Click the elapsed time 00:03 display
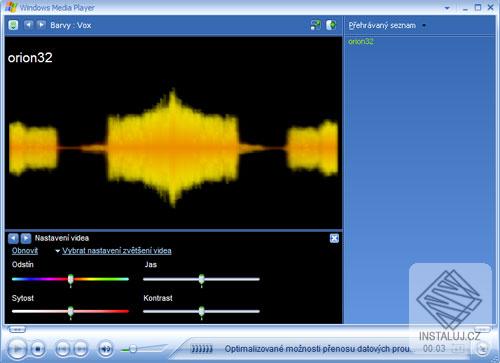The image size is (500, 363). point(434,349)
